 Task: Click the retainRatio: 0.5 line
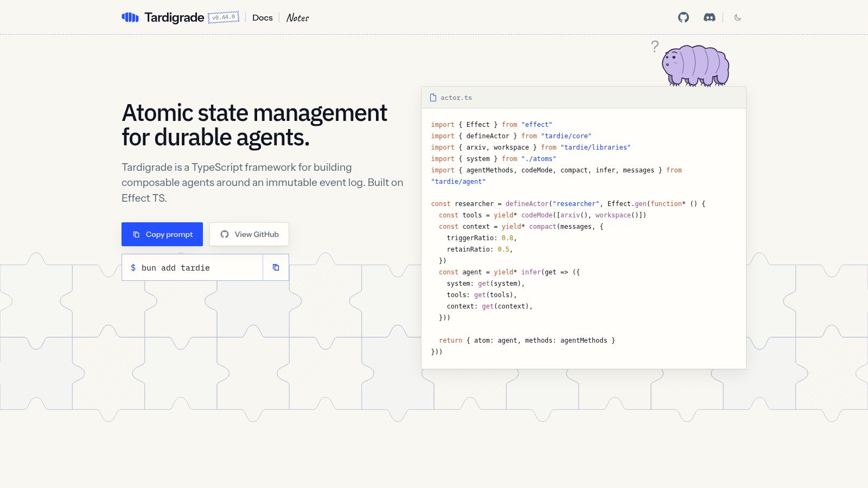coord(480,249)
